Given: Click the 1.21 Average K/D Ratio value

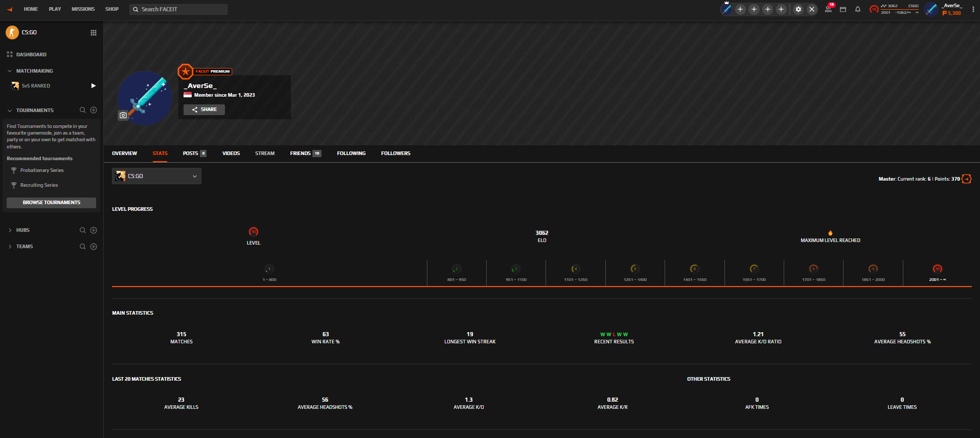Looking at the screenshot, I should (758, 334).
